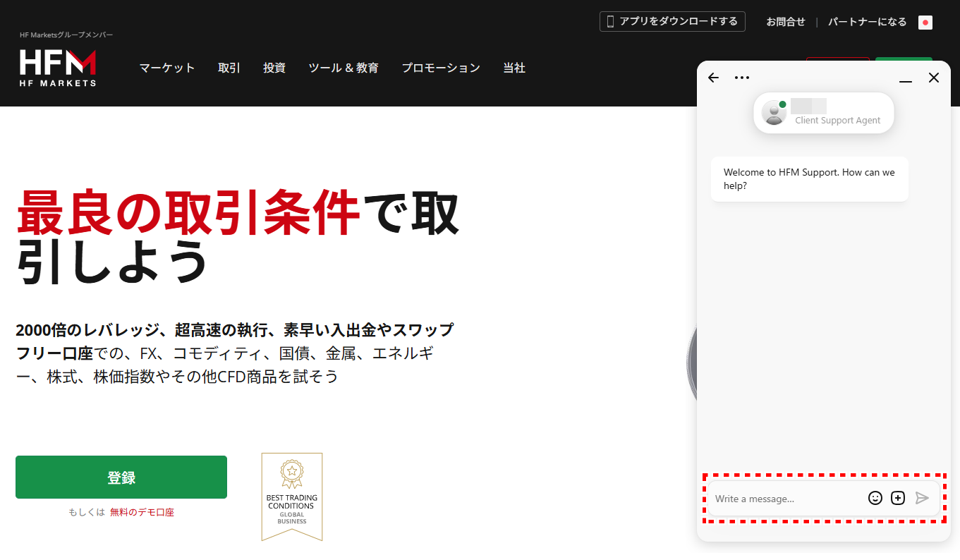Viewport: 960px width, 560px height.
Task: Click the HFM logo
Action: (x=58, y=68)
